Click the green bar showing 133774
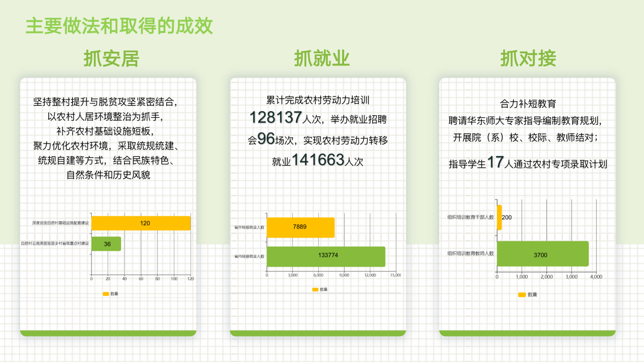The height and width of the screenshot is (362, 644). click(x=326, y=256)
